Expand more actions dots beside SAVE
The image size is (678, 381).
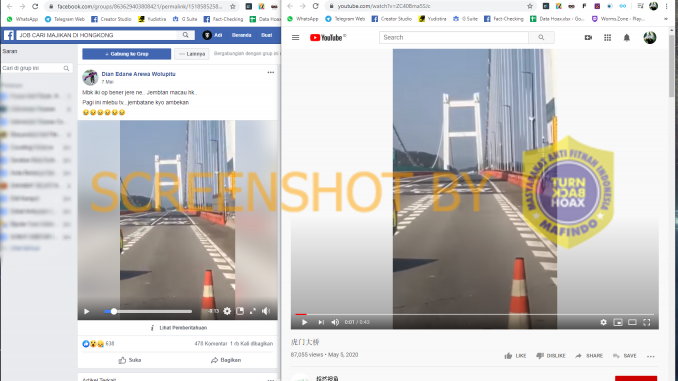coord(651,356)
